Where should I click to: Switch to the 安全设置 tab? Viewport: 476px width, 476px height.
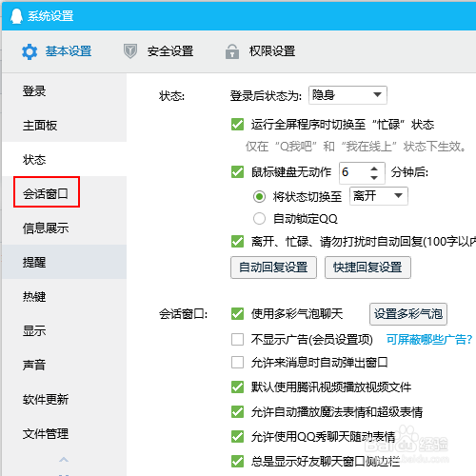(x=170, y=51)
